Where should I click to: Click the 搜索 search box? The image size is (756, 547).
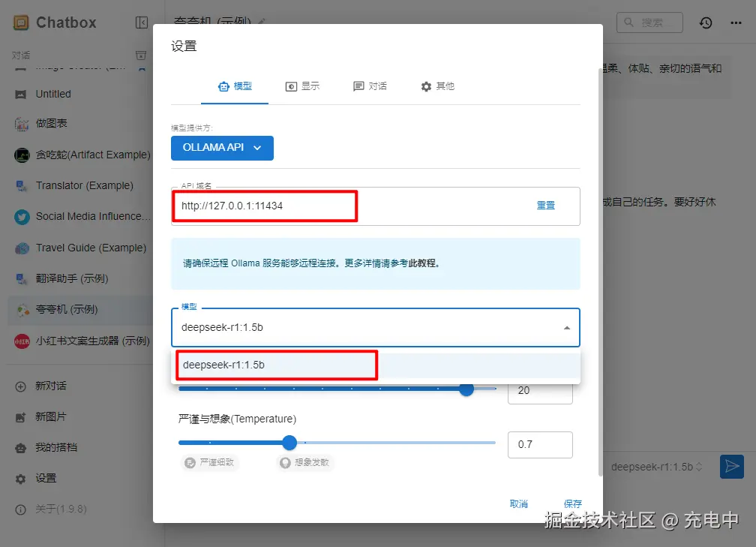point(649,23)
